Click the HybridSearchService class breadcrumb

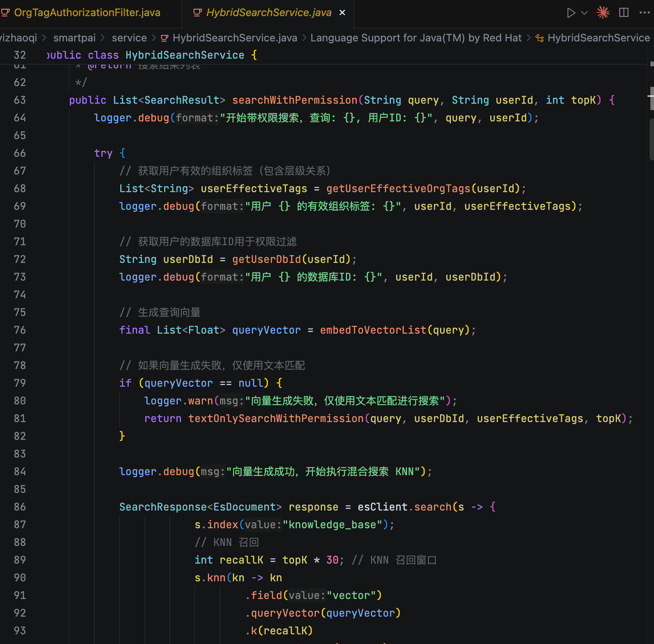point(598,38)
